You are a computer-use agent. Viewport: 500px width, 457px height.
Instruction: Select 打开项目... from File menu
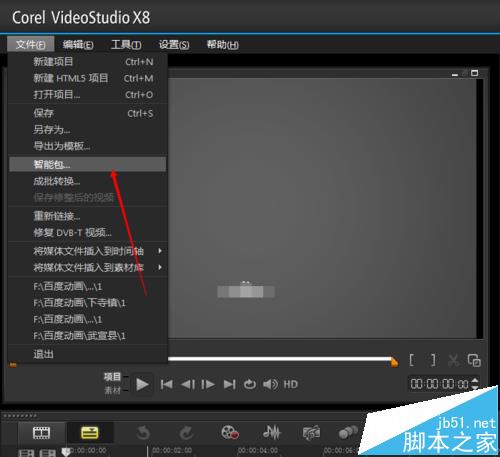(x=87, y=95)
